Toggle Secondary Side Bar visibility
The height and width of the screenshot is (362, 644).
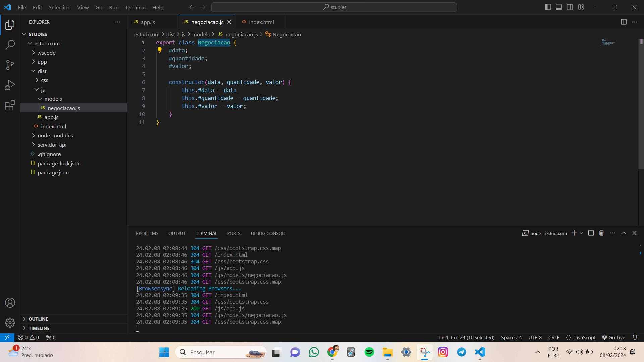[x=570, y=7]
